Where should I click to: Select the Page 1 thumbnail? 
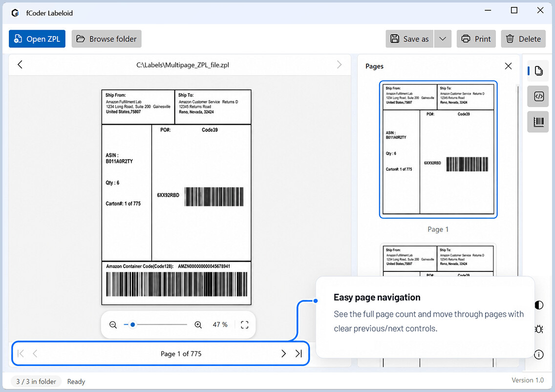(x=438, y=149)
